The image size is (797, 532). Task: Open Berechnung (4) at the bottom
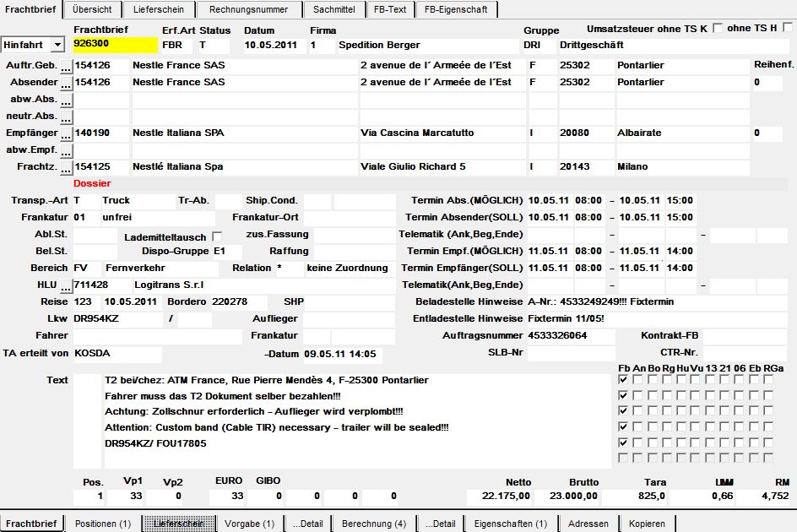click(374, 524)
